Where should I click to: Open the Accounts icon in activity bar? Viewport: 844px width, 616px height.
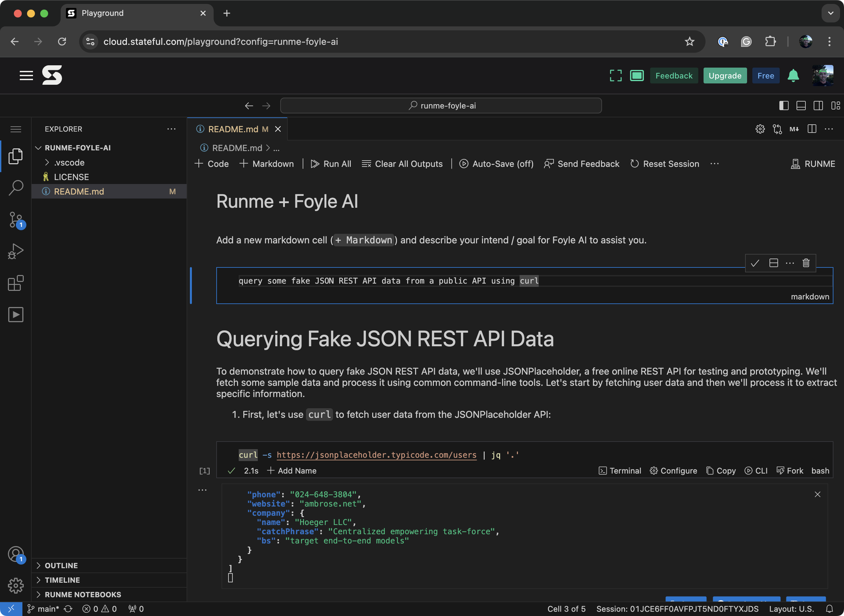click(x=15, y=554)
